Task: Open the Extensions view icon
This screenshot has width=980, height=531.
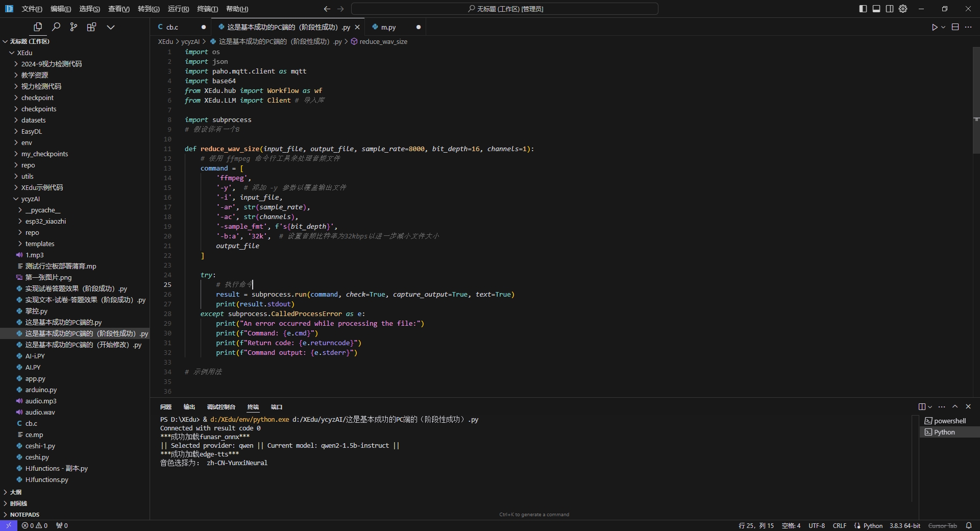Action: pyautogui.click(x=91, y=27)
